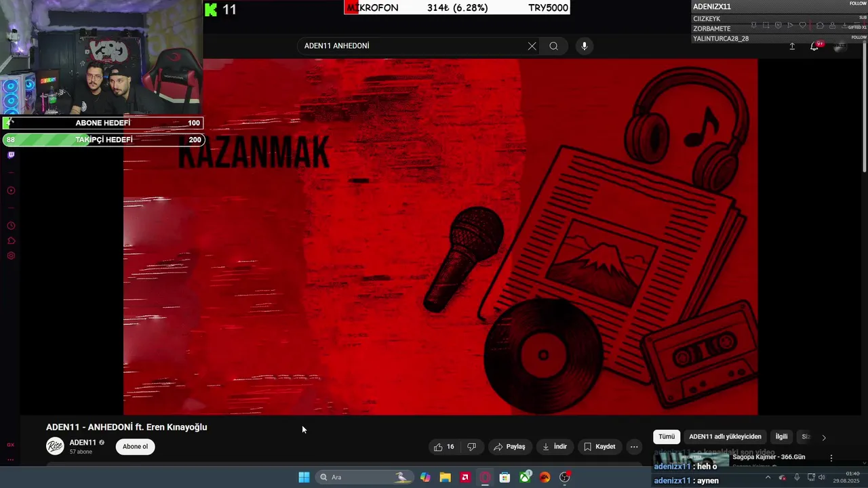Click the ABONE HEDEFİ goal bar
This screenshot has height=488, width=868.
tap(102, 123)
